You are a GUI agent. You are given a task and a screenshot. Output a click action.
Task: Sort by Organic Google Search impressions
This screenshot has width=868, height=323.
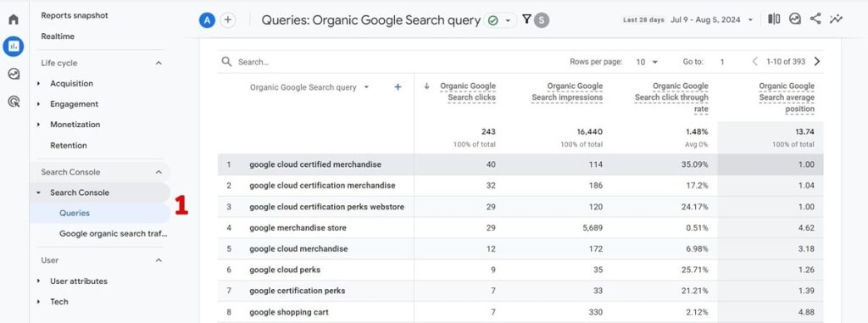tap(567, 92)
